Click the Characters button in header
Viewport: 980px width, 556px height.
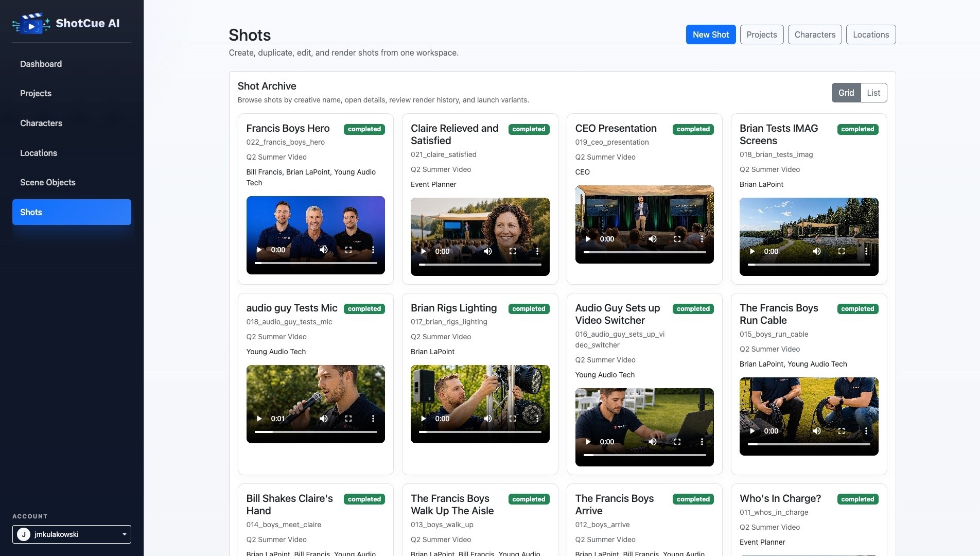point(815,34)
